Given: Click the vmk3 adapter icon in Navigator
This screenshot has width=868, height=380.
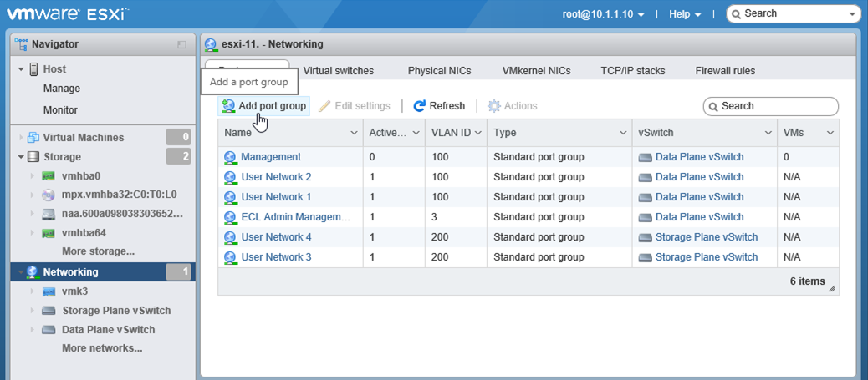Looking at the screenshot, I should point(49,291).
